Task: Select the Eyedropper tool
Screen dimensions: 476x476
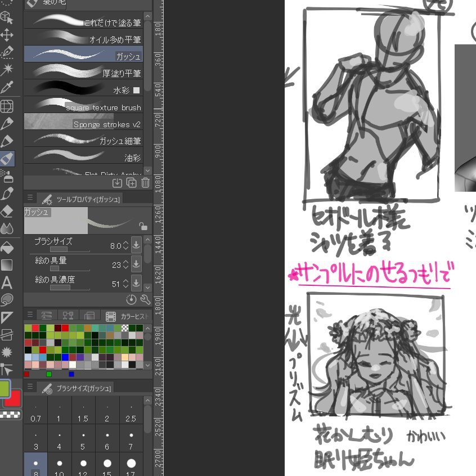Action: (7, 87)
